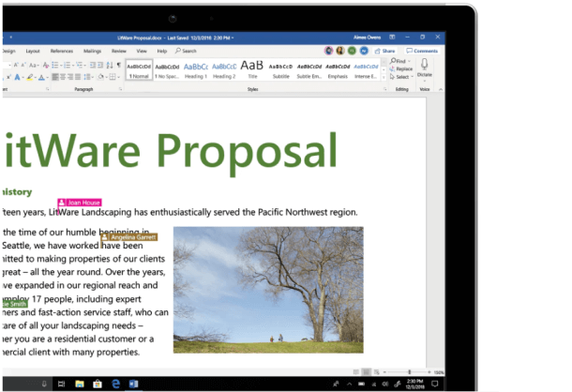This screenshot has width=572, height=392.
Task: Open the Microsoft Edge taskbar icon
Action: pos(113,383)
